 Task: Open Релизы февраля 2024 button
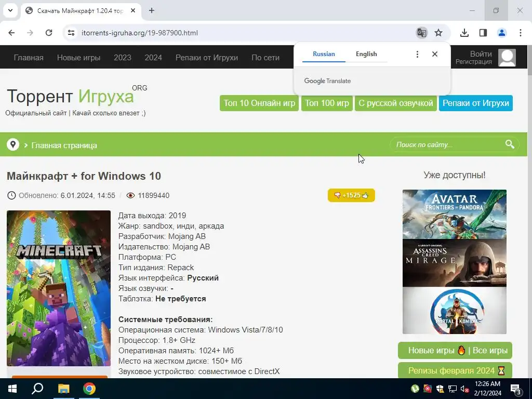click(455, 370)
